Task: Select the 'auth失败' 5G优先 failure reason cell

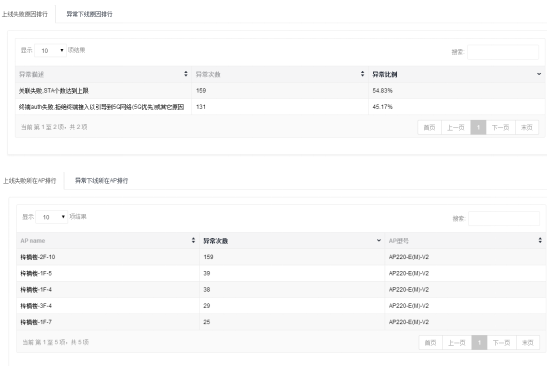Action: (101, 107)
